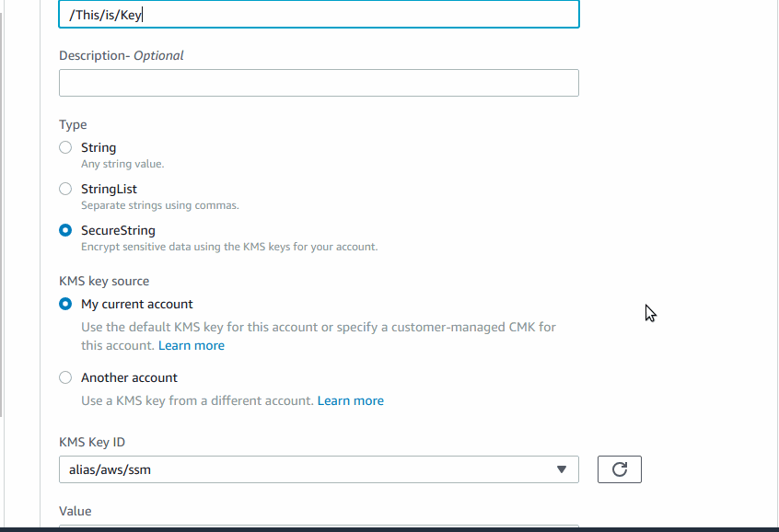
Task: Focus the name field containing /This/is/Key
Action: click(319, 15)
